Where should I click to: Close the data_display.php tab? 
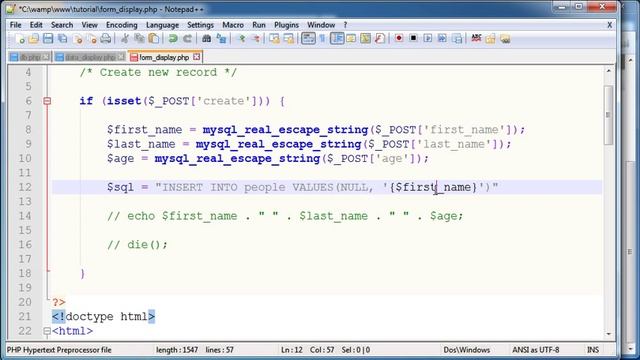[x=121, y=57]
